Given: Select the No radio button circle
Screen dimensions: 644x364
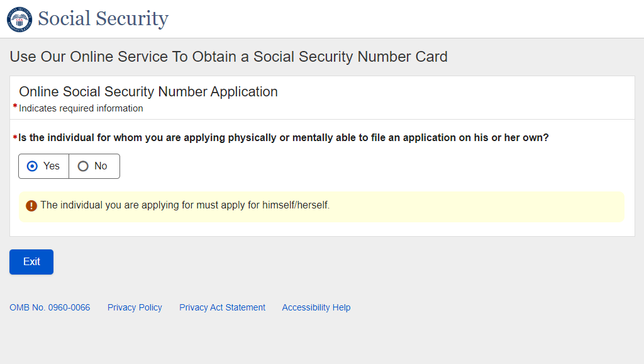Looking at the screenshot, I should (x=83, y=166).
